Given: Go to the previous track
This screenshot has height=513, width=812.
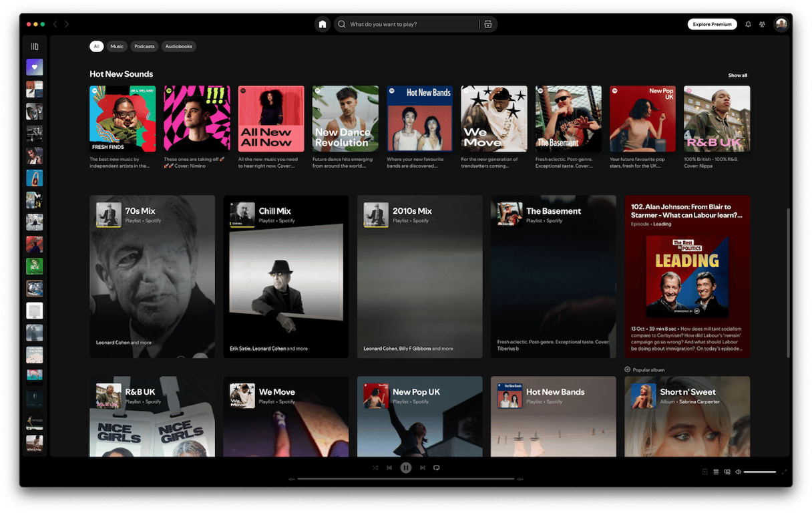Looking at the screenshot, I should coord(389,468).
